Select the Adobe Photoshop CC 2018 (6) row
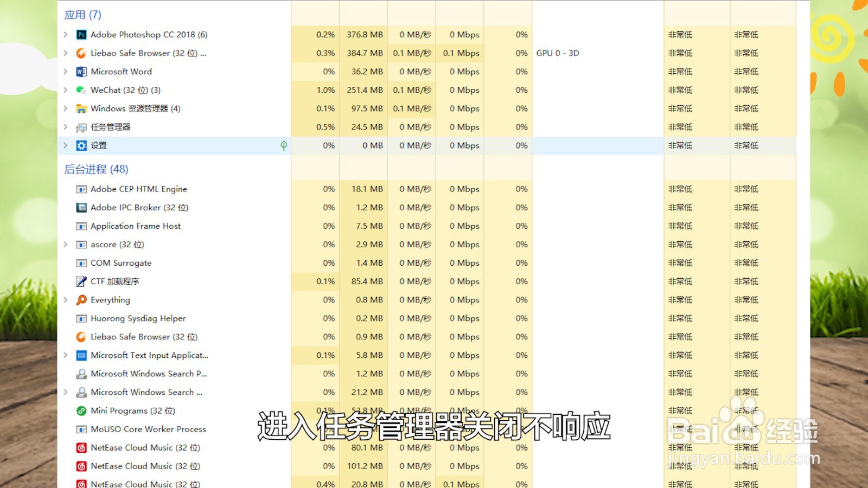868x488 pixels. point(427,35)
